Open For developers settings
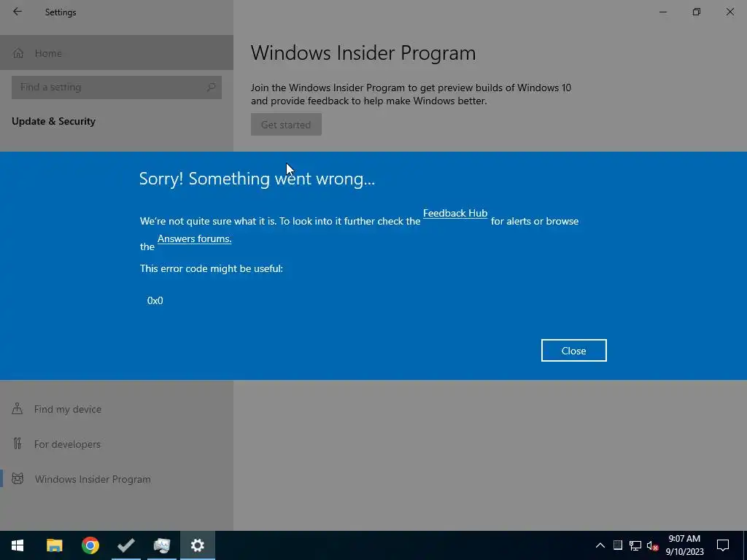This screenshot has height=560, width=747. pos(117,444)
